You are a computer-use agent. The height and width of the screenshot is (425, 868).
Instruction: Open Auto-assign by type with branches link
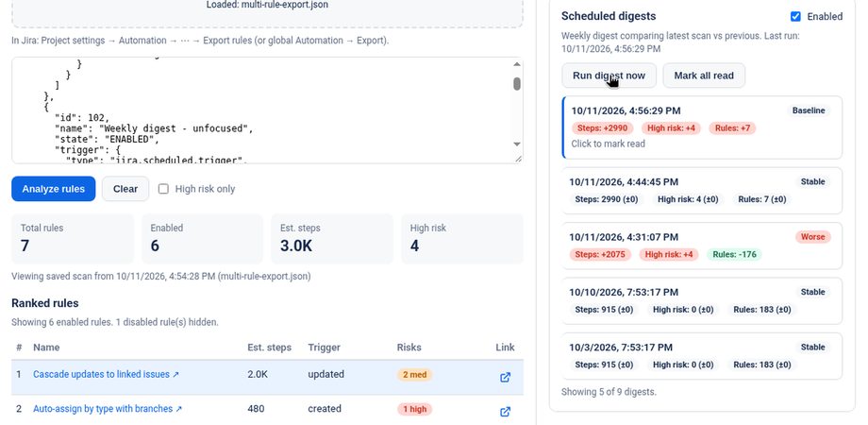[108, 409]
